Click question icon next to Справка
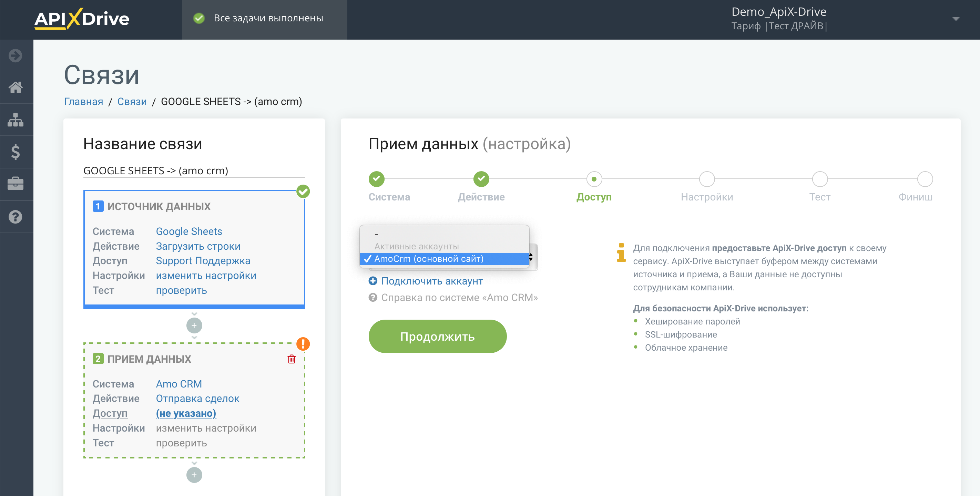Screen dimensions: 980x496 373,298
